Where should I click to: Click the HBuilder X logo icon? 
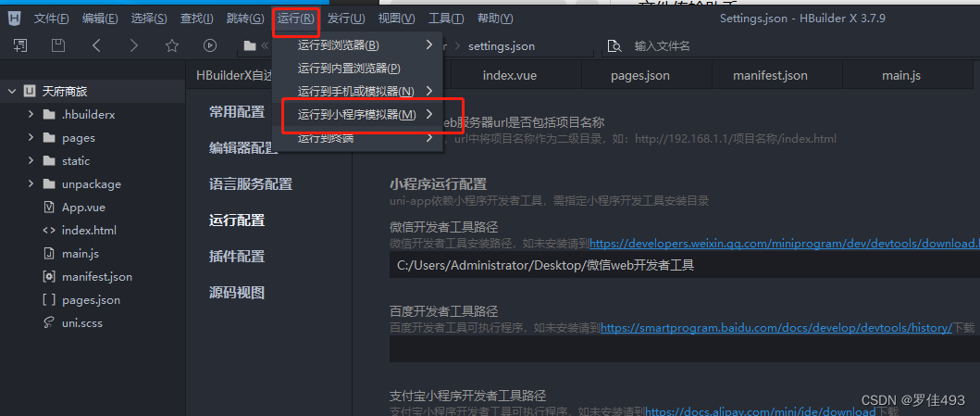[x=15, y=19]
